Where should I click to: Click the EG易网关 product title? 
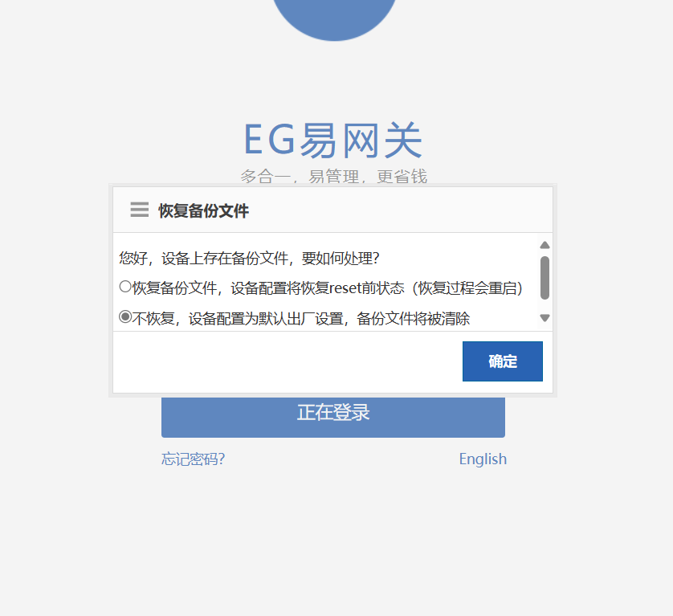point(333,140)
